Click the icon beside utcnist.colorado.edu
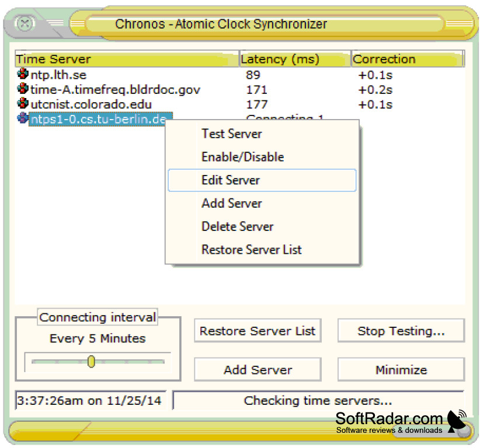This screenshot has height=448, width=480. [x=23, y=103]
